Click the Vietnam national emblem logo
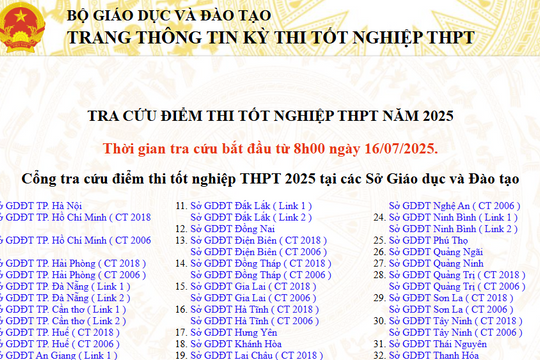 22,27
